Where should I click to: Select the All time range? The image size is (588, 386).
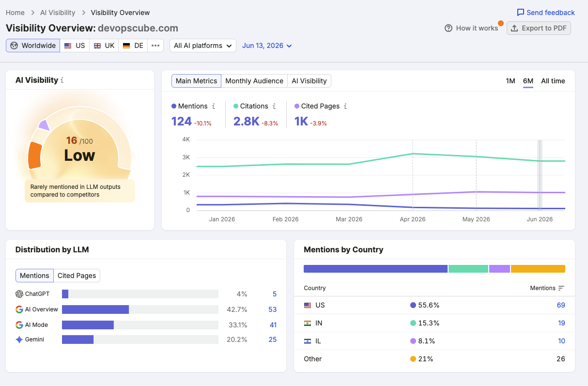553,81
